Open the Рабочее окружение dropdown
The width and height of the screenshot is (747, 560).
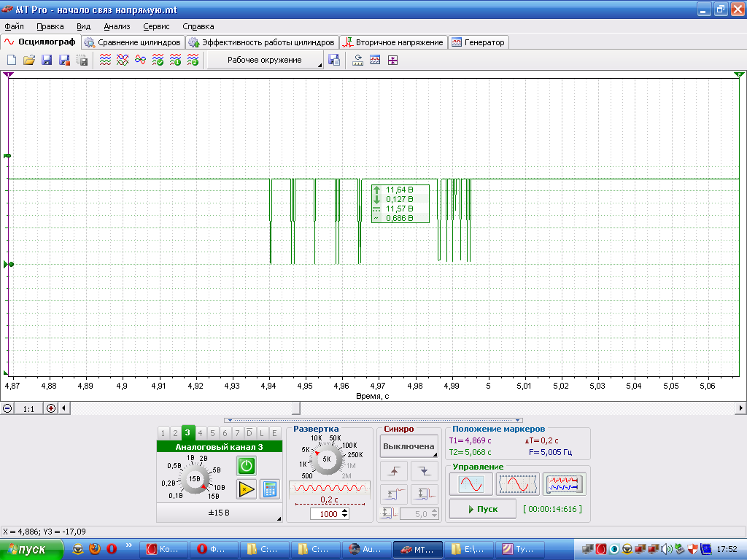click(x=266, y=60)
